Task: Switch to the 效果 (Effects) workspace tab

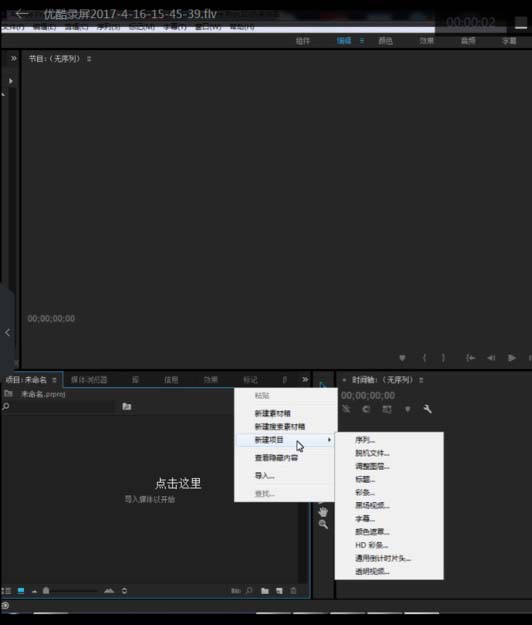Action: click(x=426, y=41)
